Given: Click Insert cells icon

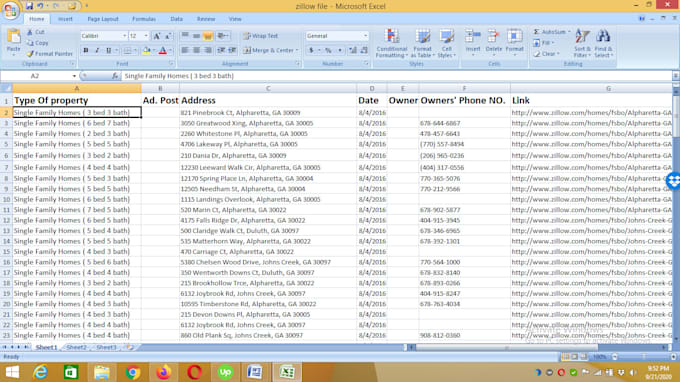Looking at the screenshot, I should pyautogui.click(x=473, y=37).
